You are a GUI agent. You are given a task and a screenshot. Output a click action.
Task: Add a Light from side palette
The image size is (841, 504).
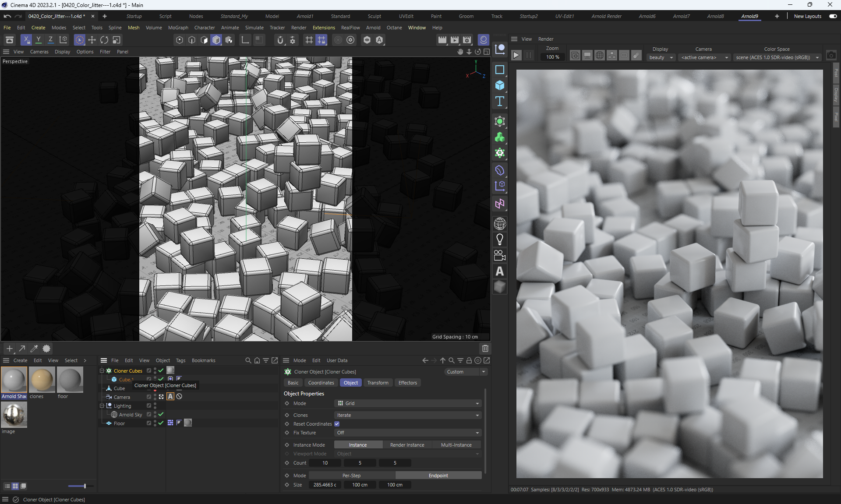[x=499, y=239]
